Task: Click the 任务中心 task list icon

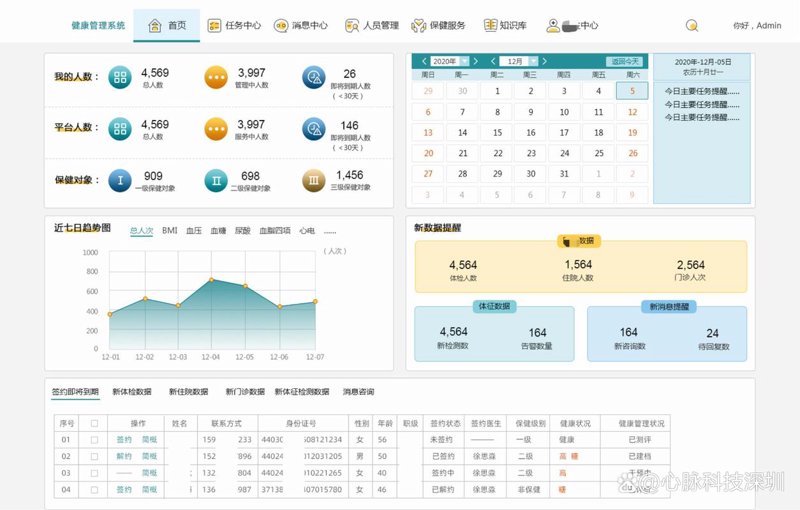Action: [x=214, y=26]
